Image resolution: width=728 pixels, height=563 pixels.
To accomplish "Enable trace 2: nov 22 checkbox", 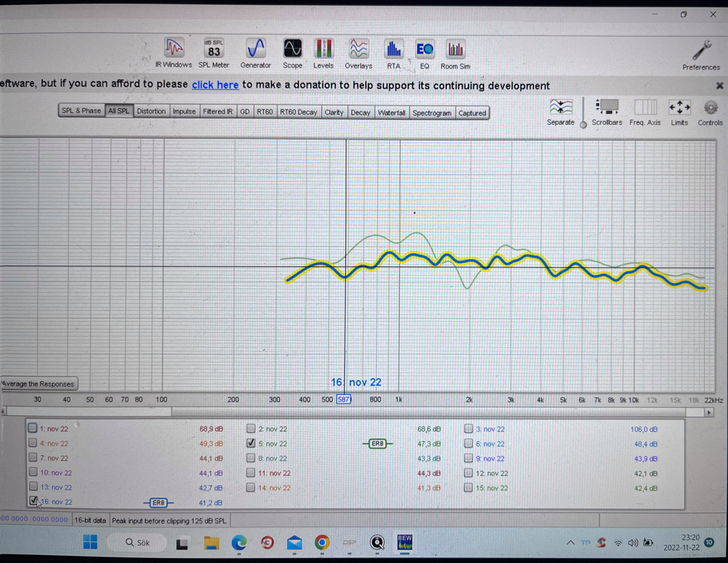I will pyautogui.click(x=250, y=428).
